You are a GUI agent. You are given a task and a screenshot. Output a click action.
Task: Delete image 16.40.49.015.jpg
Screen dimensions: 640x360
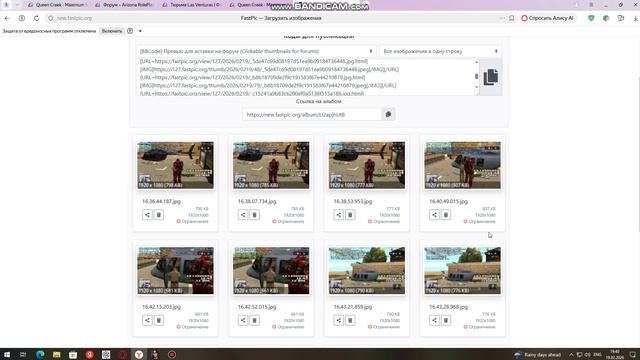coord(446,215)
